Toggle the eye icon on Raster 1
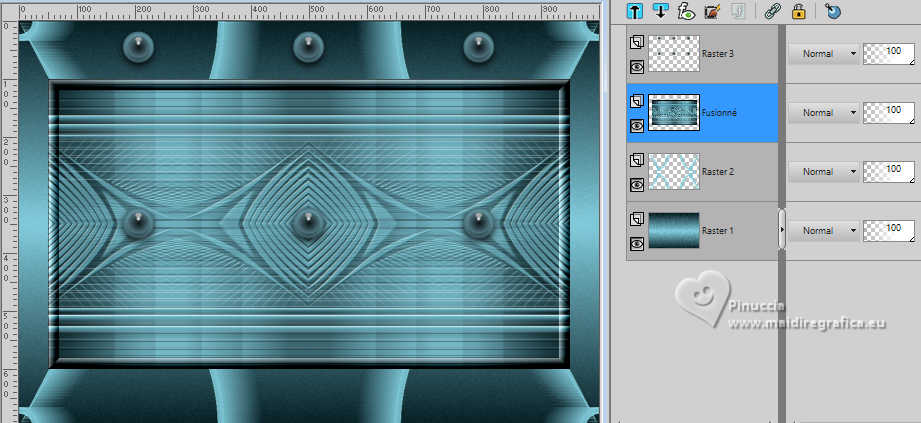The width and height of the screenshot is (921, 423). (x=637, y=244)
